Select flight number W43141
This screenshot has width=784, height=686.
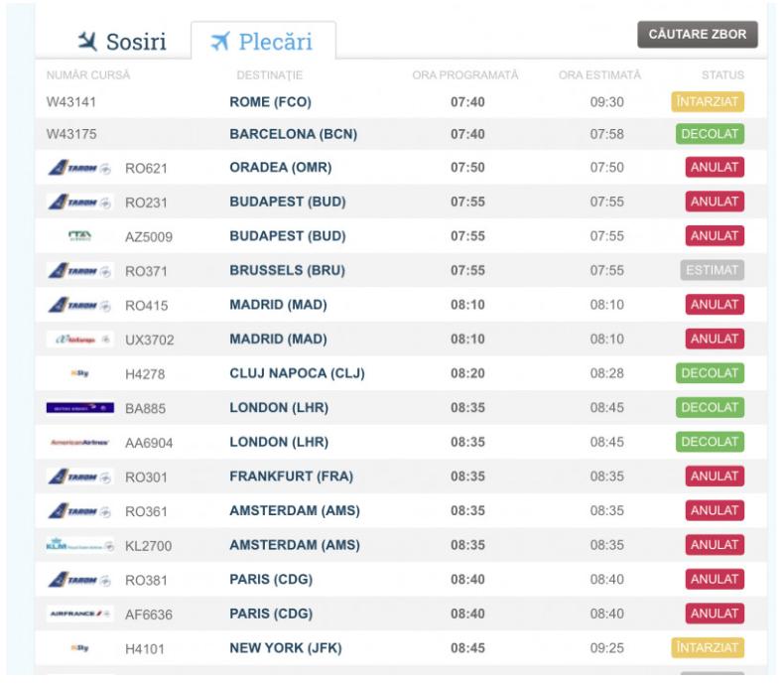[71, 101]
